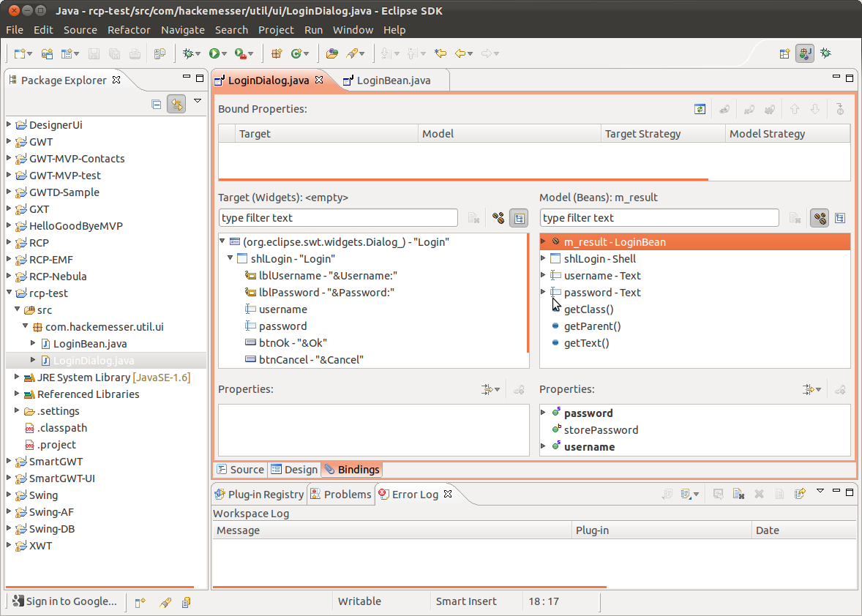Open the Problems view tab
This screenshot has width=862, height=616.
342,494
